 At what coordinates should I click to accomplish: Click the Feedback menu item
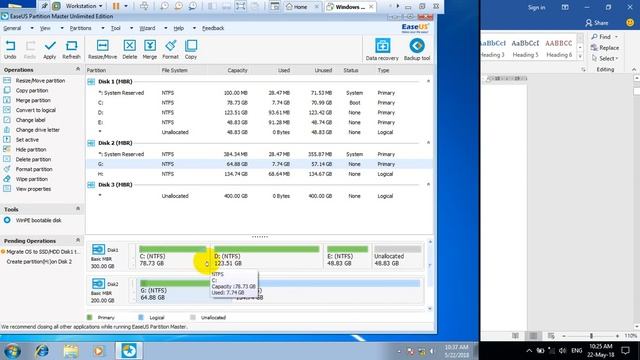[x=213, y=28]
